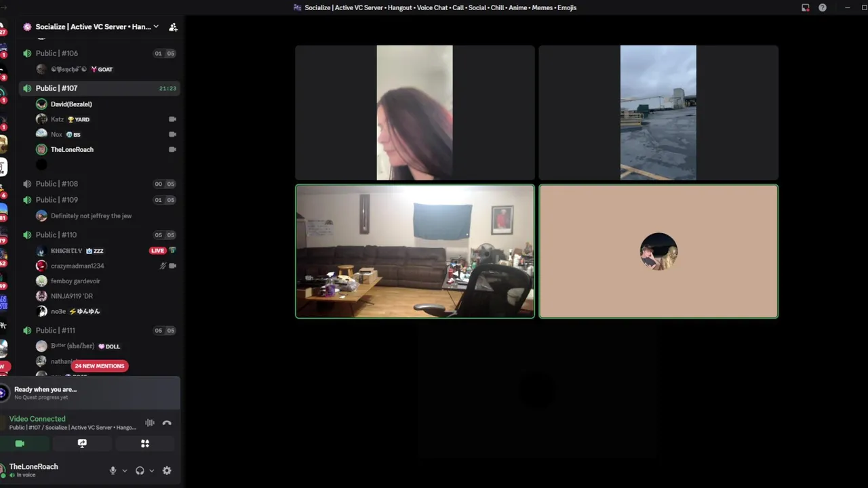Click the 24 NEW MENTIONS pill

100,366
